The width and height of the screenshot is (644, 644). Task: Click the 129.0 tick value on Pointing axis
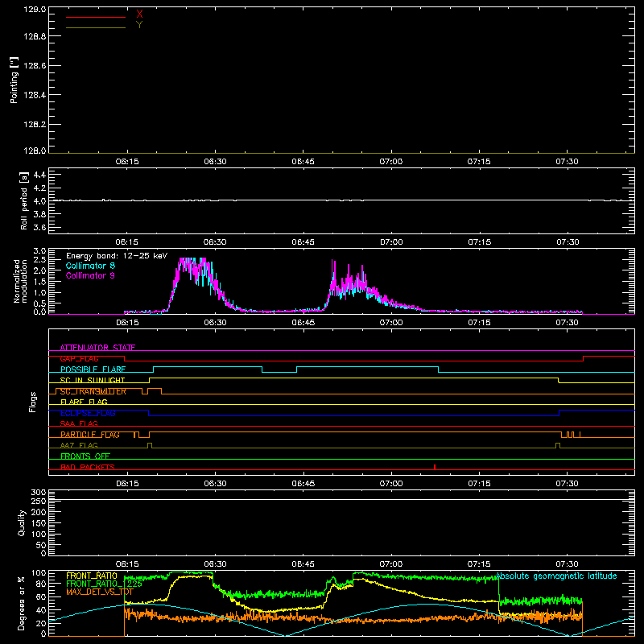[35, 9]
